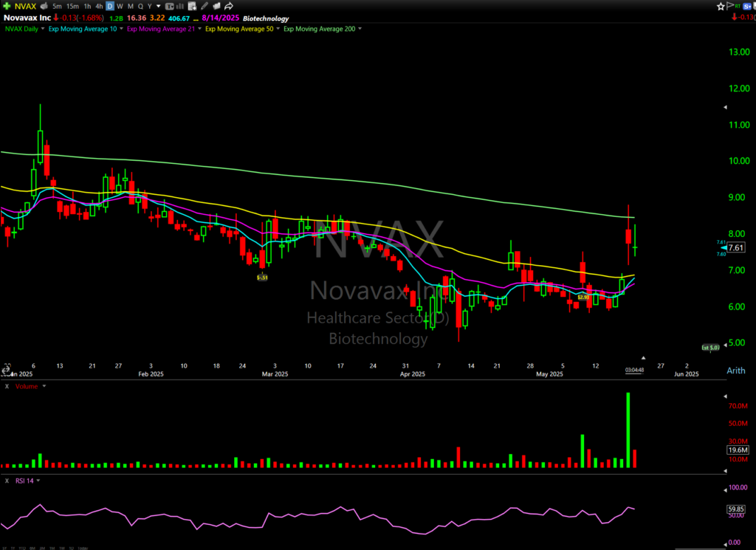Open the add notes calculator-style icon
The width and height of the screenshot is (756, 550).
192,6
